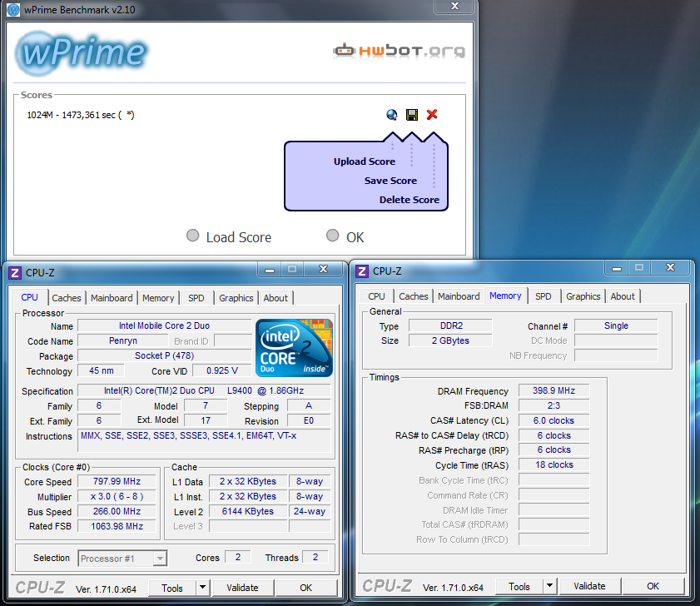The image size is (700, 606).
Task: Open SPD tab in right CPU-Z
Action: coord(544,296)
